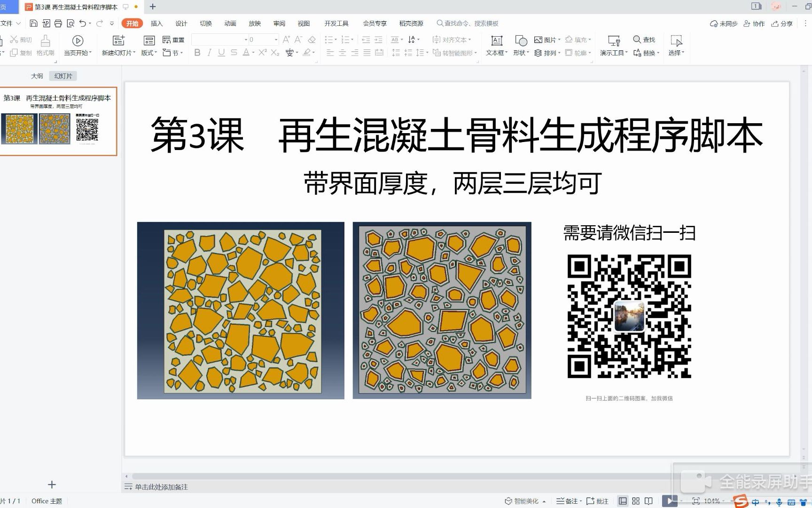Image resolution: width=812 pixels, height=508 pixels.
Task: Click the Clear Formatting eraser icon
Action: click(312, 40)
